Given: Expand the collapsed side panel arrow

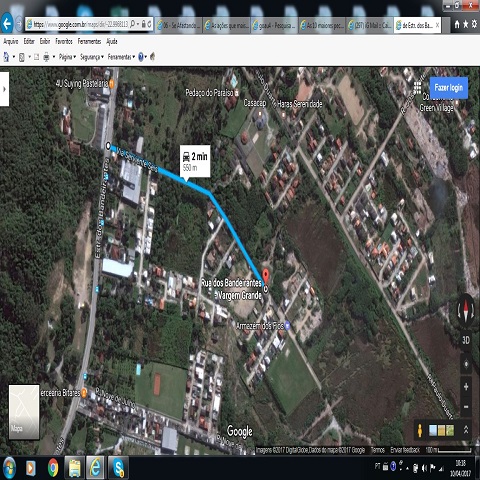Looking at the screenshot, I should tap(4, 89).
